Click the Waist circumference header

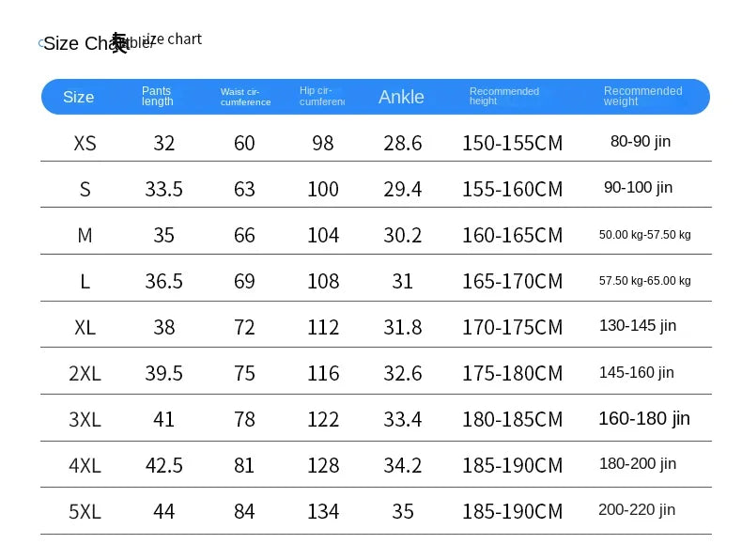pos(245,97)
